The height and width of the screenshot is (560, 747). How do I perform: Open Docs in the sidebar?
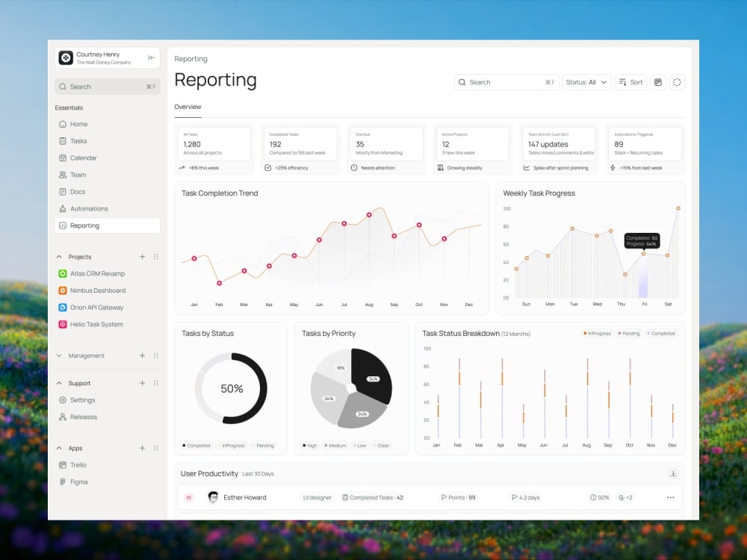pos(107,191)
